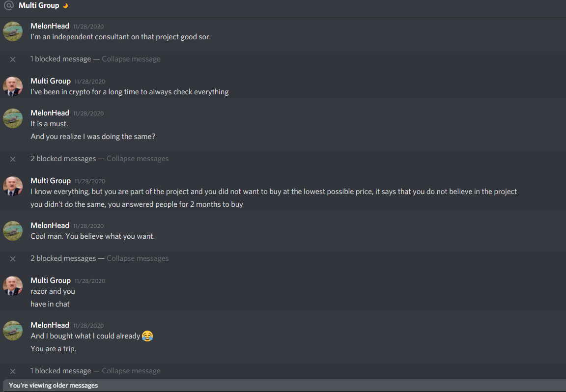Click the Multi Group channel header title
566x392 pixels.
(x=39, y=5)
